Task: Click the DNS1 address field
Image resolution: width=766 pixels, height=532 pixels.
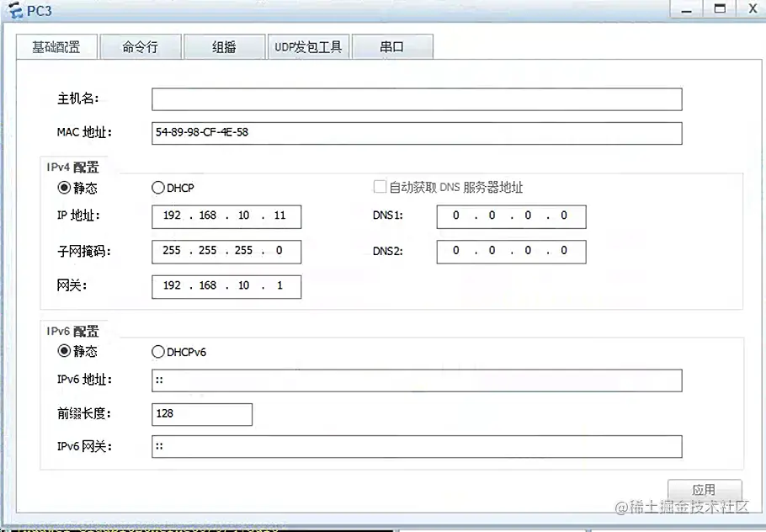Action: pos(511,217)
